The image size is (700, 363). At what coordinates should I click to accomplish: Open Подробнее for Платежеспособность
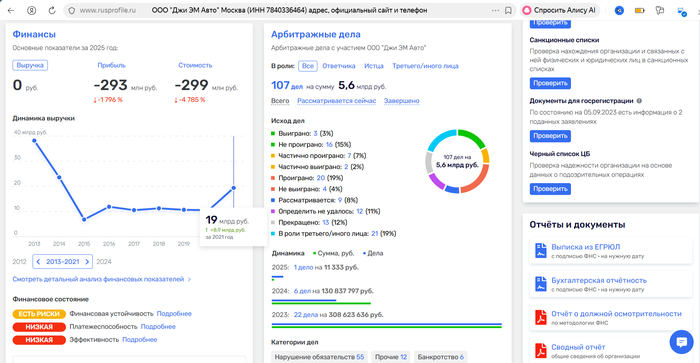[x=158, y=327]
